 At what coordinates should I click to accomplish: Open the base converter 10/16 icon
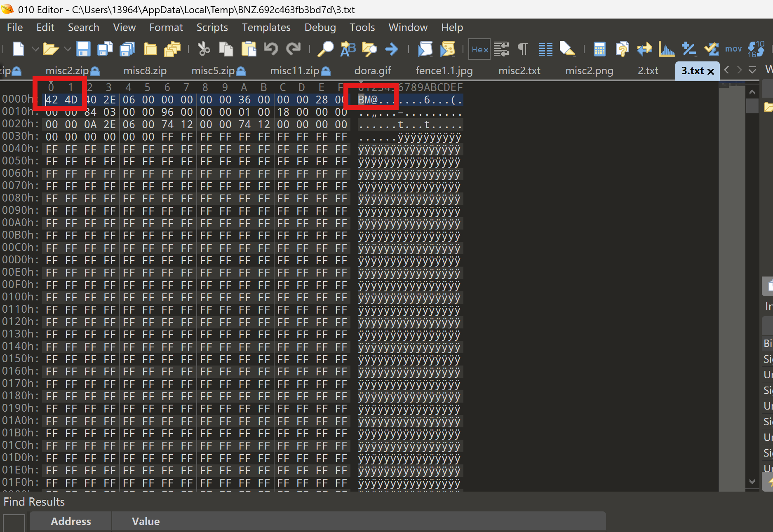[756, 49]
